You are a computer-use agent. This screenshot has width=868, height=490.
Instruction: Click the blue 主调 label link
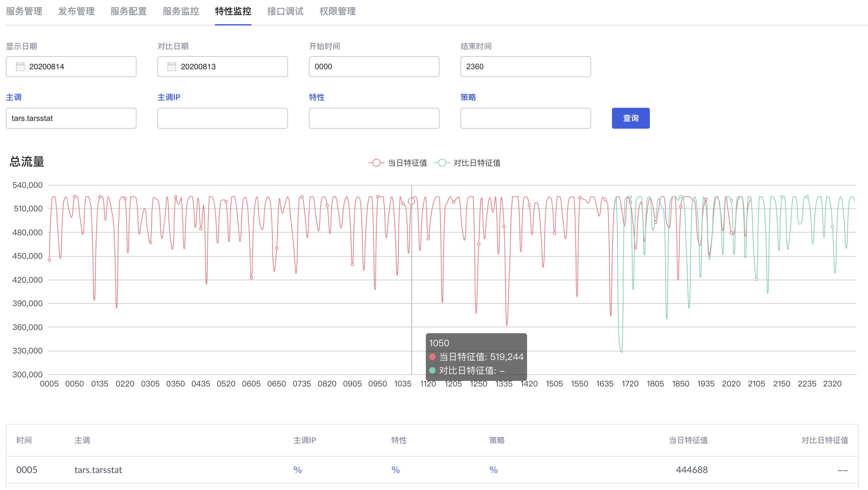[x=14, y=97]
